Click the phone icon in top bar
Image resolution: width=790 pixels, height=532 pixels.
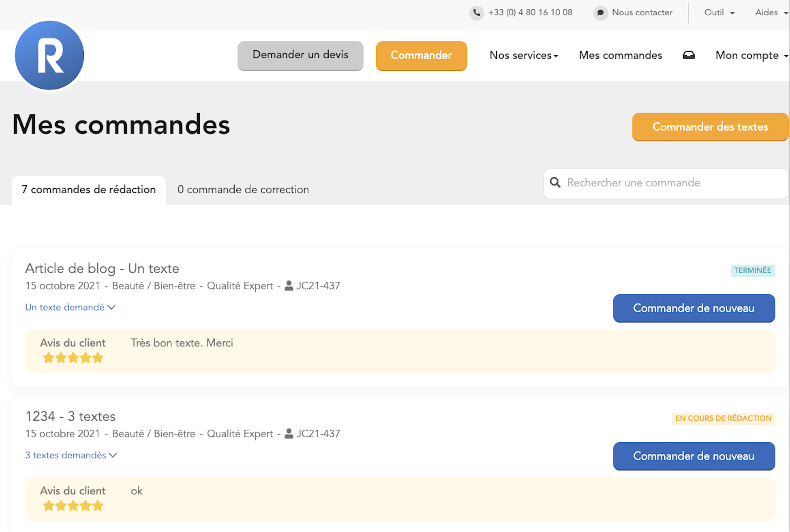477,13
